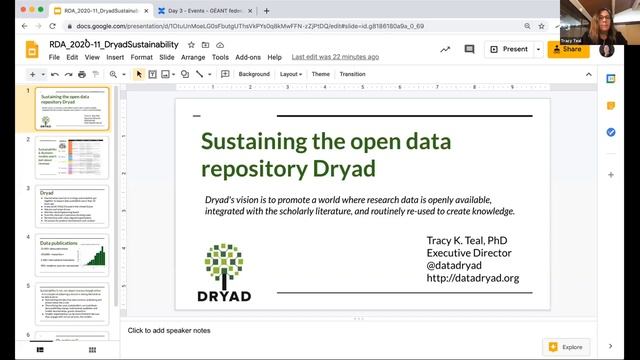This screenshot has height=360, width=640.
Task: Expand line type dropdown arrow
Action: click(210, 74)
